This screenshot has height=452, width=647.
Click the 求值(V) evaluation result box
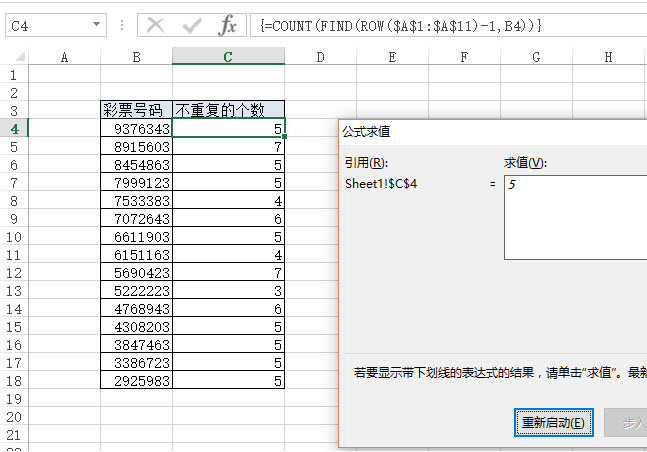point(576,218)
